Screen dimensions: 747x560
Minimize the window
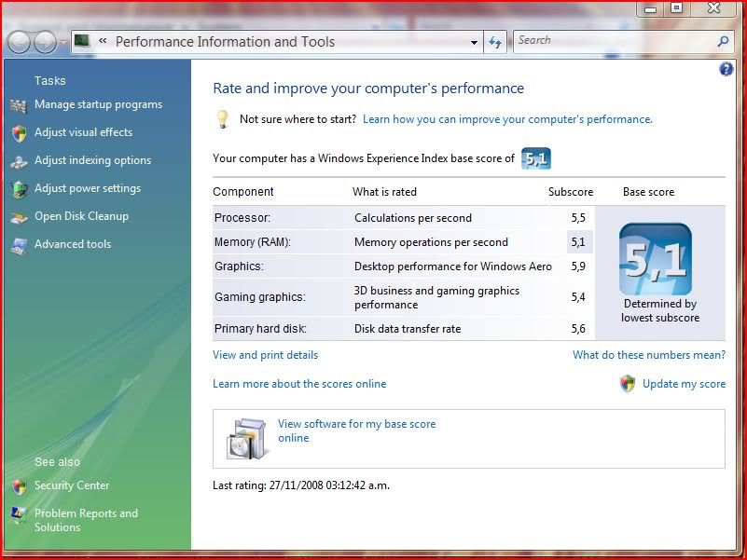[x=650, y=8]
